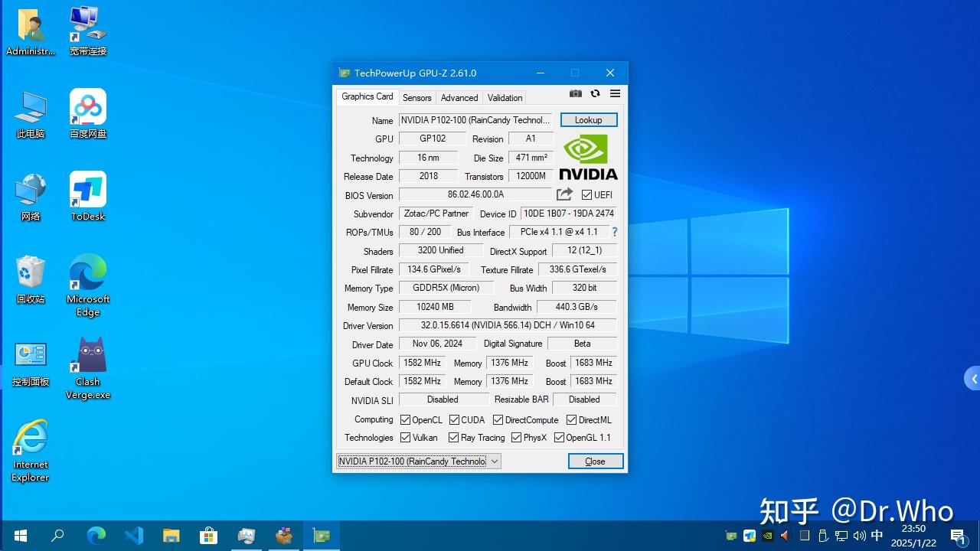Click the BIOS export share icon
Viewport: 980px width, 551px height.
(564, 194)
